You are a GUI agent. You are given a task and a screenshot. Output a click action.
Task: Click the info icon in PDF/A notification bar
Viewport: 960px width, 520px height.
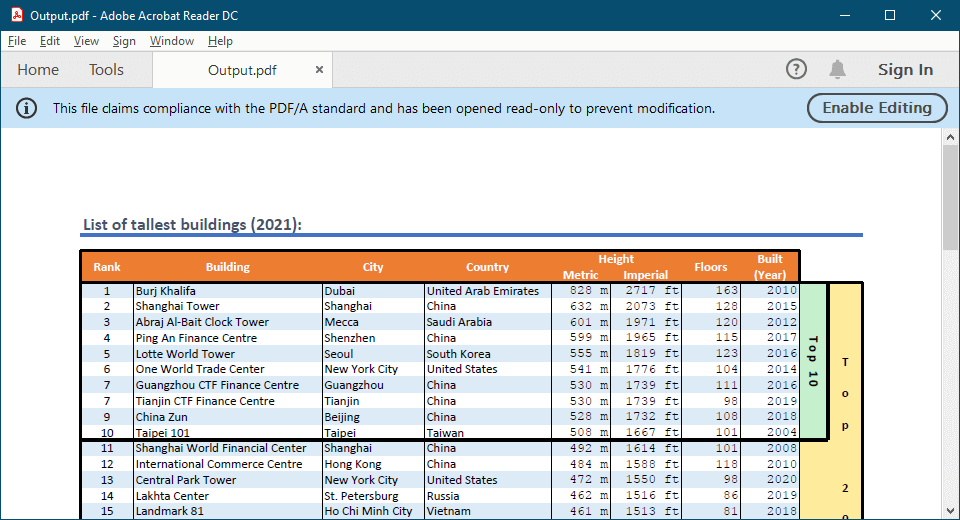tap(27, 108)
